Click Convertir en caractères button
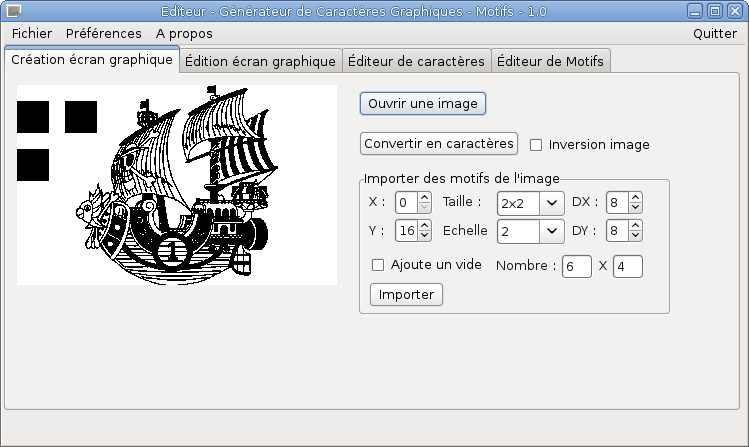749x447 pixels. pyautogui.click(x=439, y=144)
